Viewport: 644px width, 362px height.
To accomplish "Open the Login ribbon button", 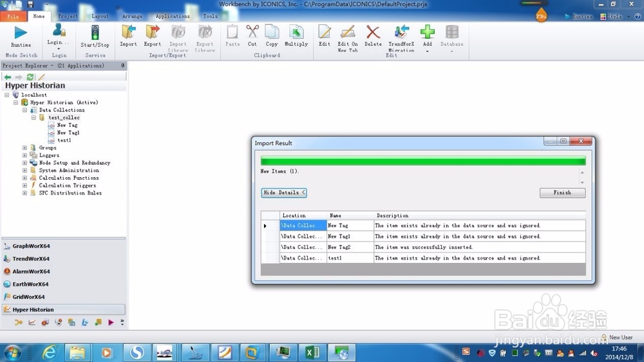I will pos(59,36).
